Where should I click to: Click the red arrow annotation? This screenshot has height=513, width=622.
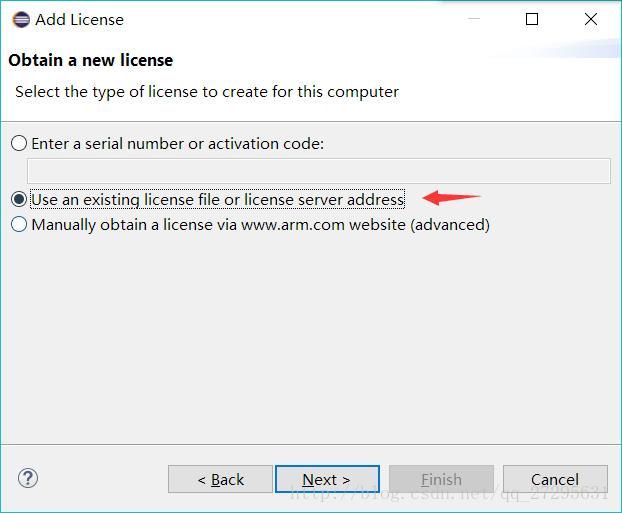(x=452, y=197)
